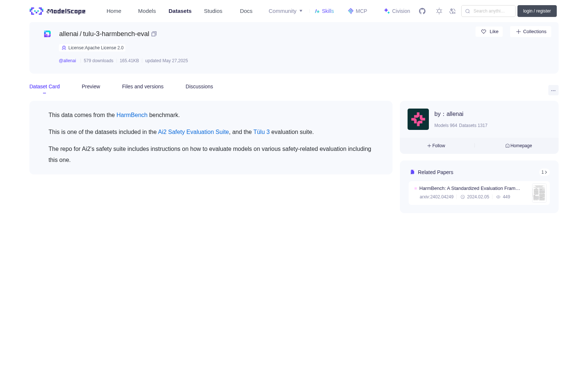Click the heart icon in Like
This screenshot has height=368, width=588.
484,32
